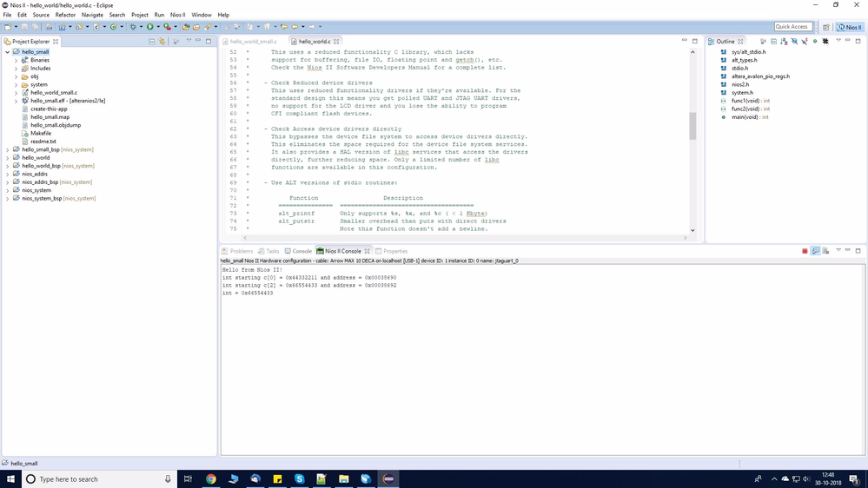Image resolution: width=868 pixels, height=488 pixels.
Task: Click the Open Task folder icon
Action: [196, 27]
